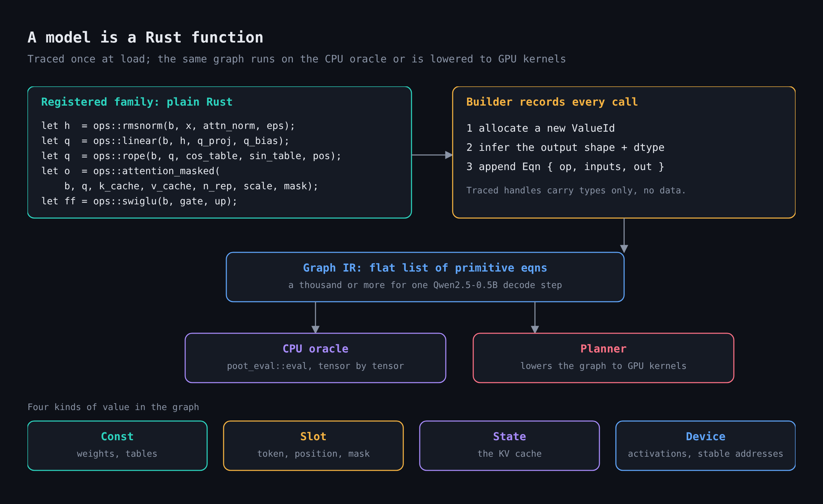Select the code line with ops::rmsnorm
The width and height of the screenshot is (823, 504).
coord(168,126)
